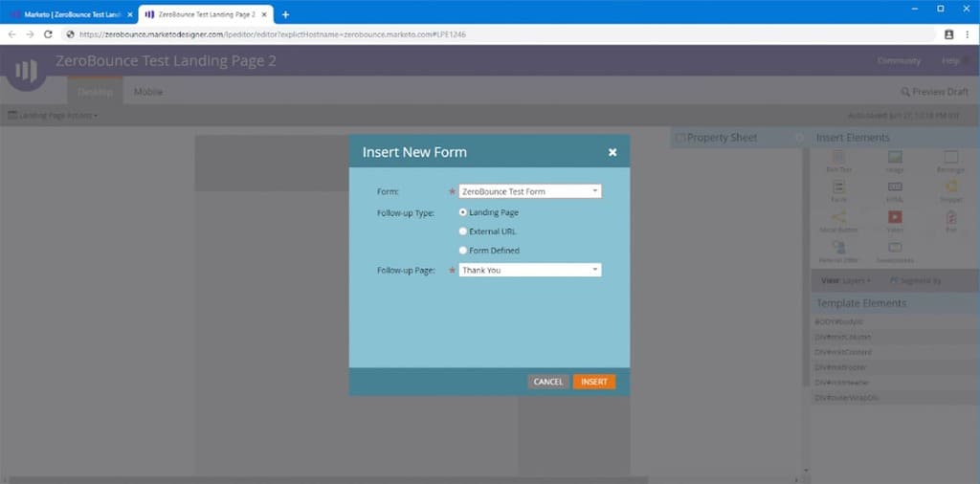Click the CANCEL button

point(548,382)
